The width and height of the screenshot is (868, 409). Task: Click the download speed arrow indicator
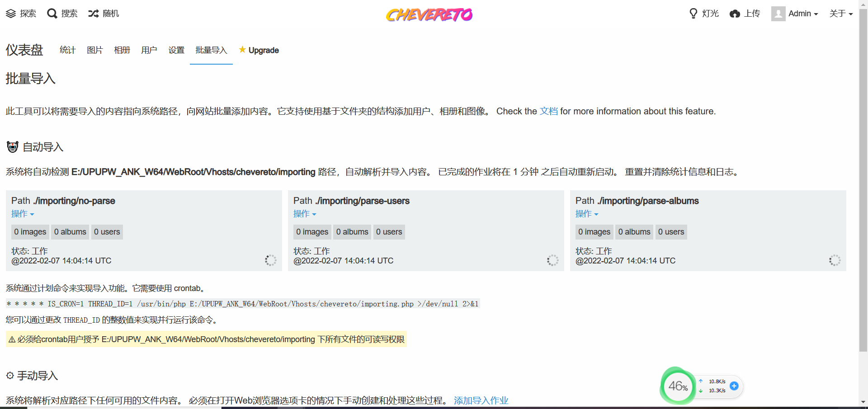701,391
